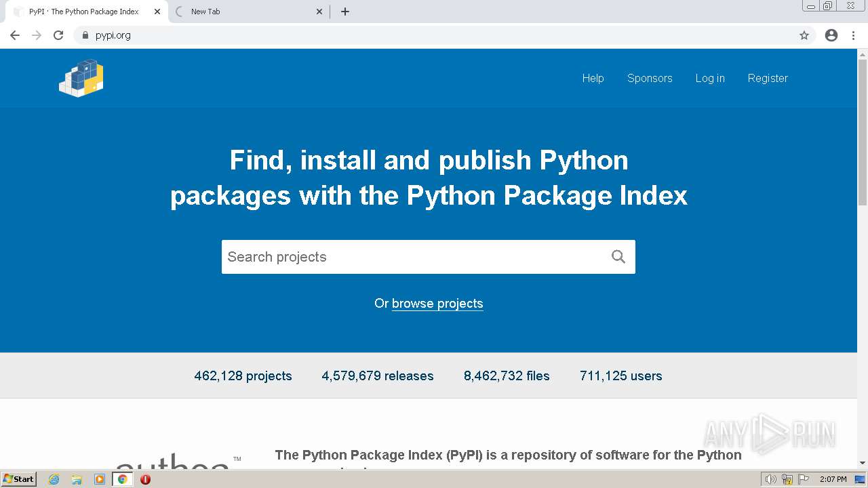Screen dimensions: 868x488
Task: Open the Sponsors page
Action: (x=650, y=78)
